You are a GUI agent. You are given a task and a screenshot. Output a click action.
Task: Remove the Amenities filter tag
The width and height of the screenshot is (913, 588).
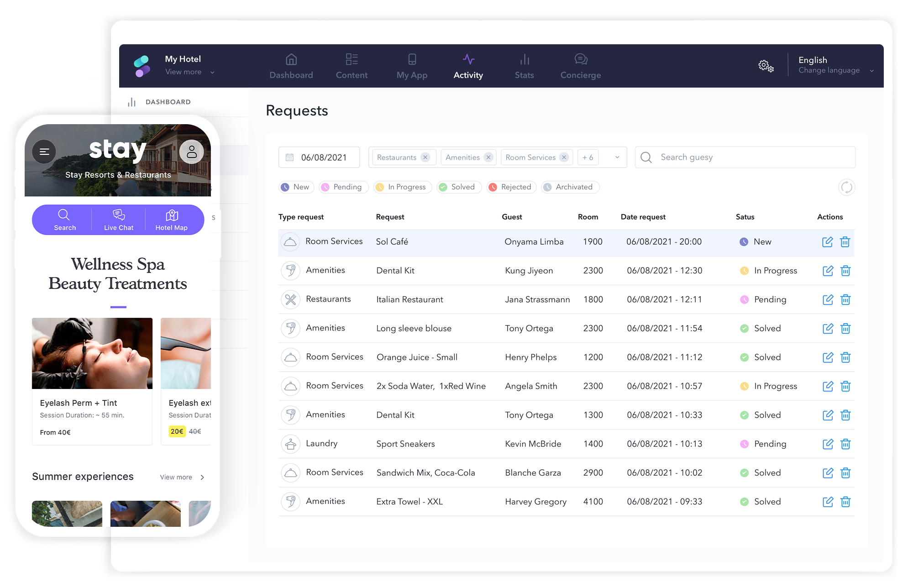pos(489,157)
